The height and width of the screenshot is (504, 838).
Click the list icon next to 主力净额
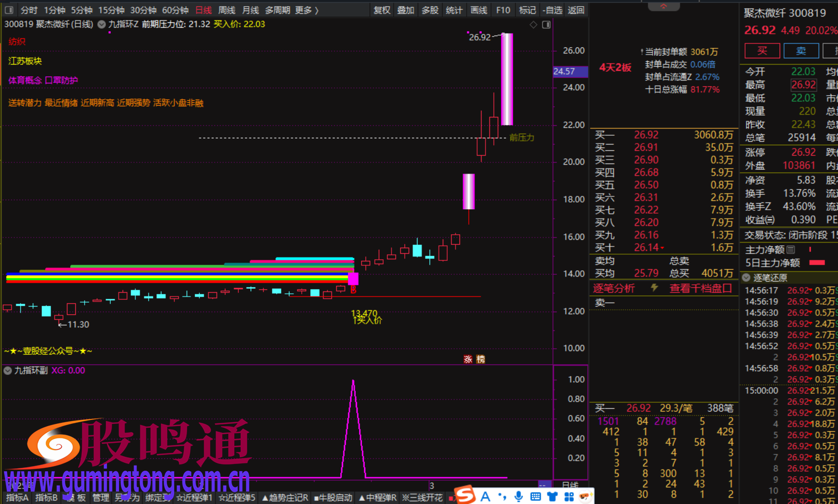coord(791,250)
